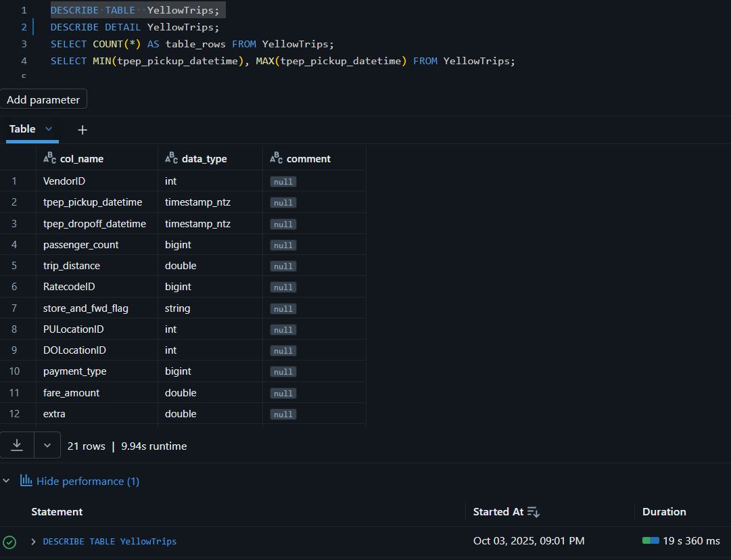Open the Table tab dropdown chevron
731x560 pixels.
tap(49, 129)
